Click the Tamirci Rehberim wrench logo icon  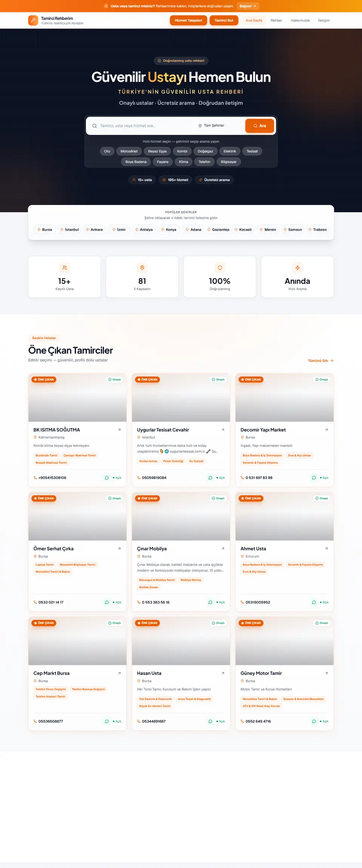33,20
